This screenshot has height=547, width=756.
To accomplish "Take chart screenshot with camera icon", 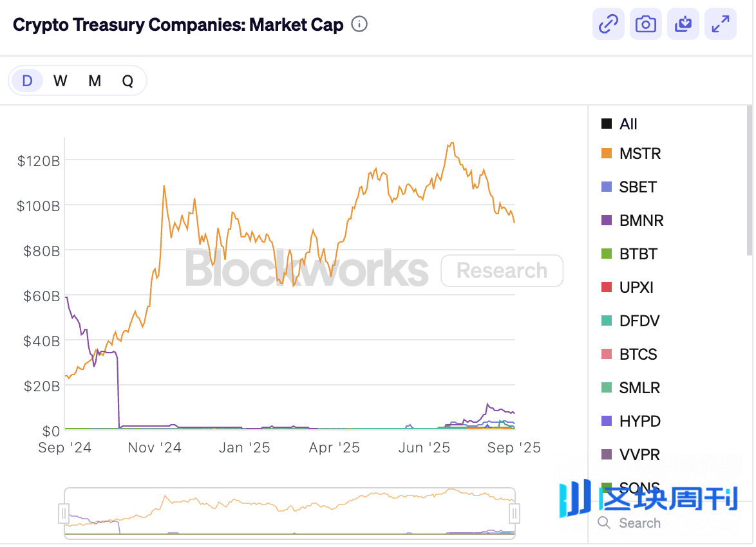I will click(646, 24).
